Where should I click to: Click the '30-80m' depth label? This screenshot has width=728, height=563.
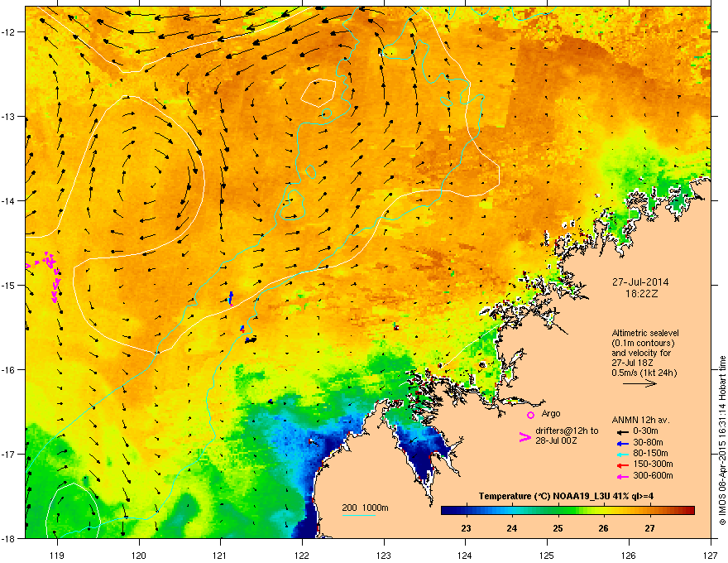(648, 443)
